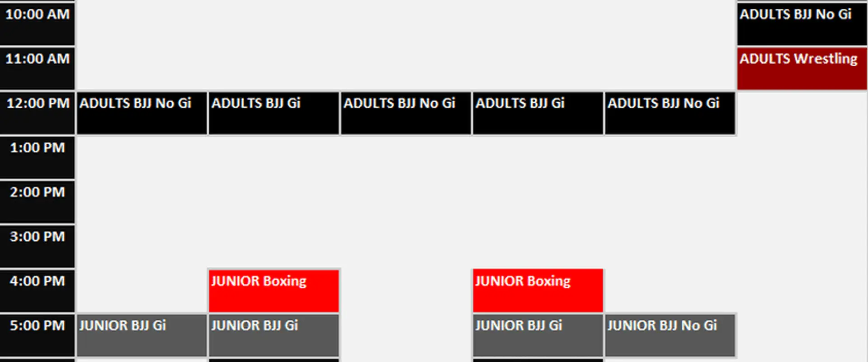This screenshot has width=868, height=362.
Task: Select the 11:00 AM time row header
Action: pos(38,68)
